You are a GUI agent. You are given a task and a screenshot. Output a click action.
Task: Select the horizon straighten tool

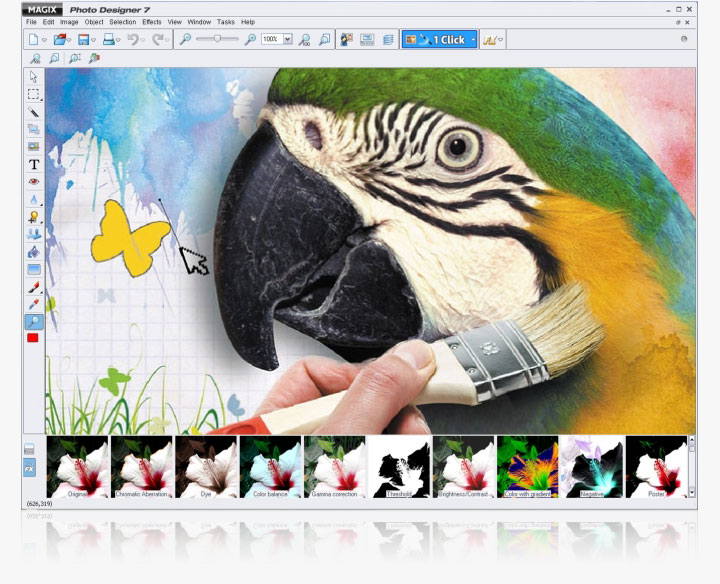[x=34, y=147]
